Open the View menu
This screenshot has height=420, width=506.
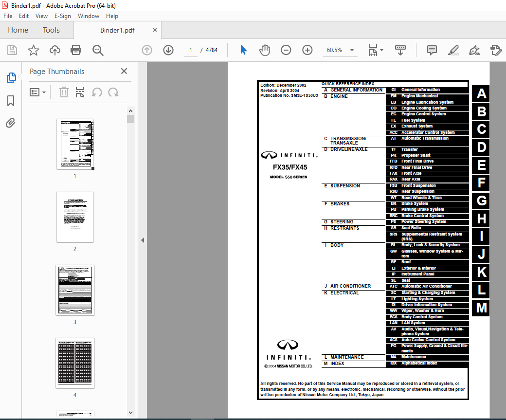(41, 16)
